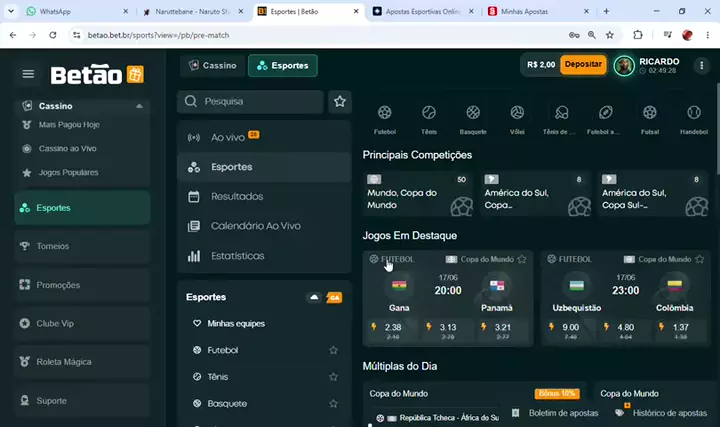Switch to the Esportes top tab
The width and height of the screenshot is (720, 427).
pyautogui.click(x=282, y=66)
